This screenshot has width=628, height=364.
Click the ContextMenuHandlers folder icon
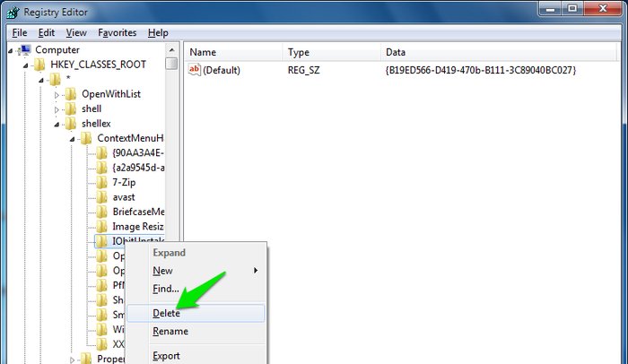86,139
